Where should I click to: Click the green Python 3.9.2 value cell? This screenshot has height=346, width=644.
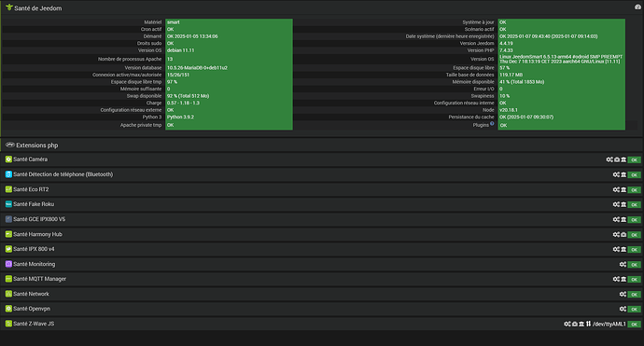pos(229,117)
